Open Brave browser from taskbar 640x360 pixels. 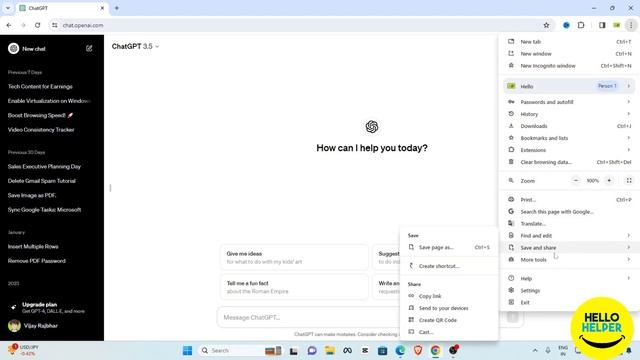(418, 350)
